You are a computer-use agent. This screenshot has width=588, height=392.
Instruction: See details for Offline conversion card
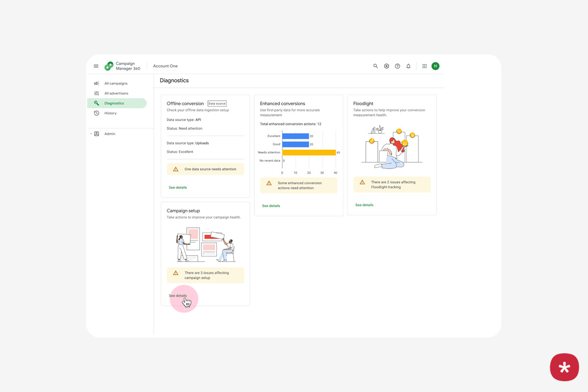point(177,188)
